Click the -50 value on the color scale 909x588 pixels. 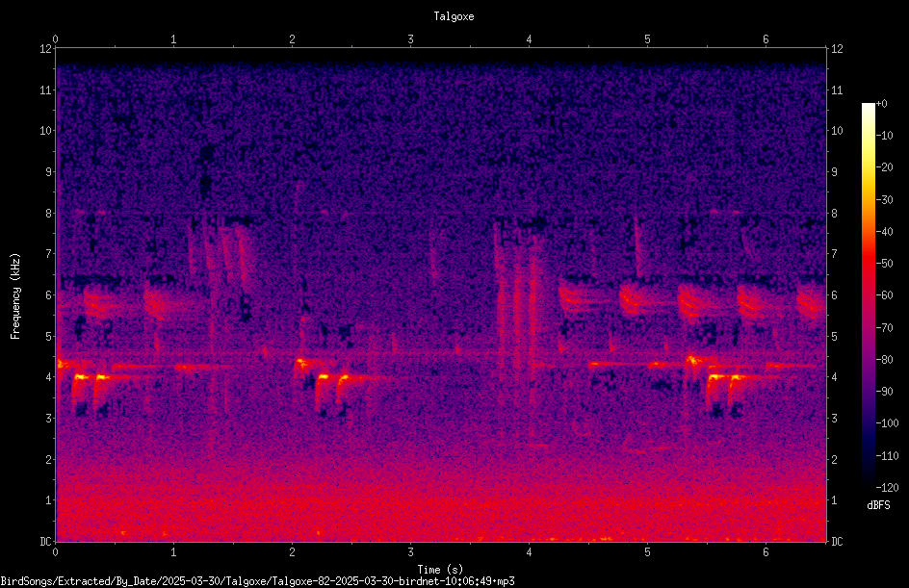pos(885,264)
